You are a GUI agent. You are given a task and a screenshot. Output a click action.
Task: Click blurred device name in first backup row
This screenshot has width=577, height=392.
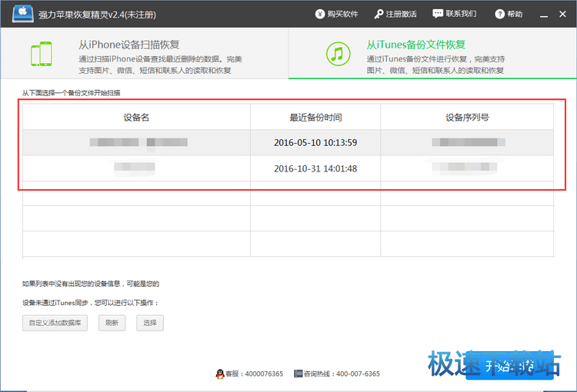point(138,142)
